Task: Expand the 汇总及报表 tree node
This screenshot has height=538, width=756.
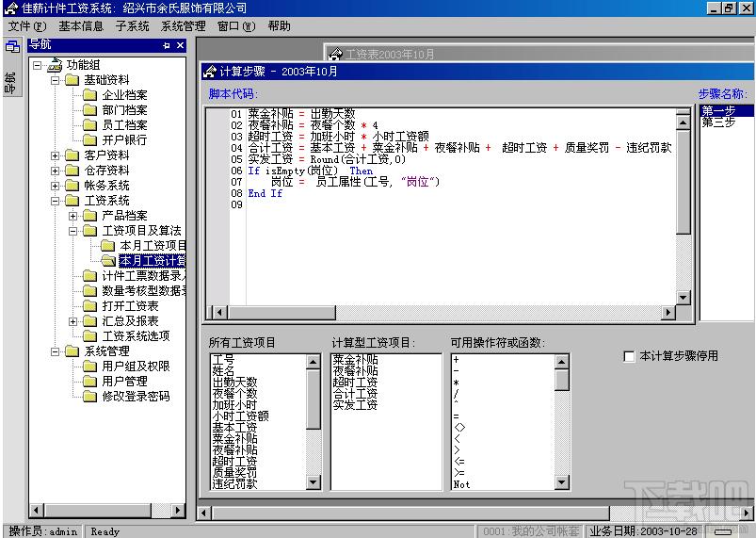Action: [x=72, y=321]
